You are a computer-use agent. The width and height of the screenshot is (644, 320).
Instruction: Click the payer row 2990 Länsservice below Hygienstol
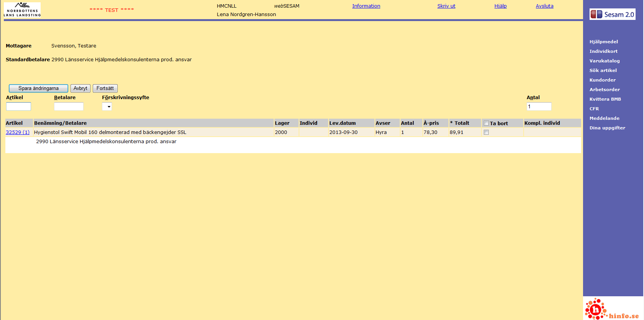[106, 142]
